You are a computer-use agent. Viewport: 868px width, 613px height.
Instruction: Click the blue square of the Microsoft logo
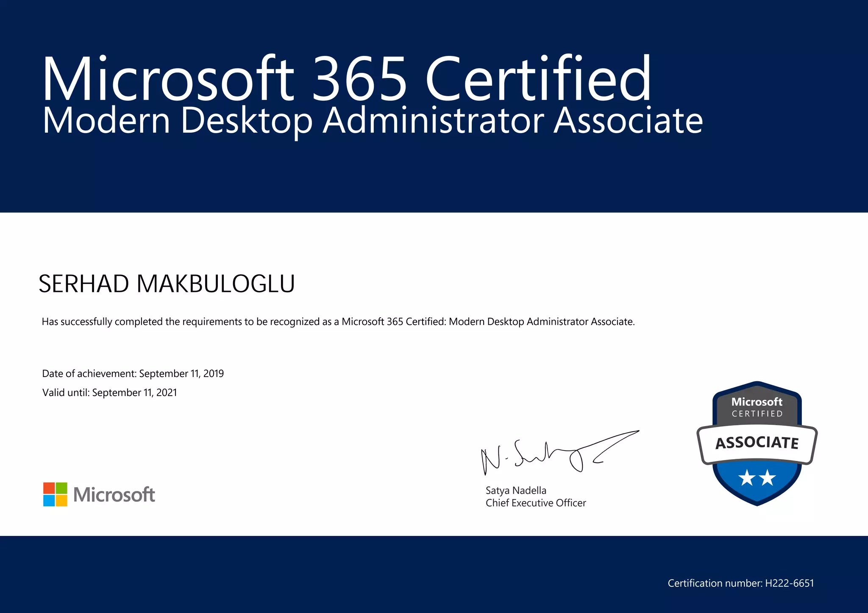click(x=49, y=500)
